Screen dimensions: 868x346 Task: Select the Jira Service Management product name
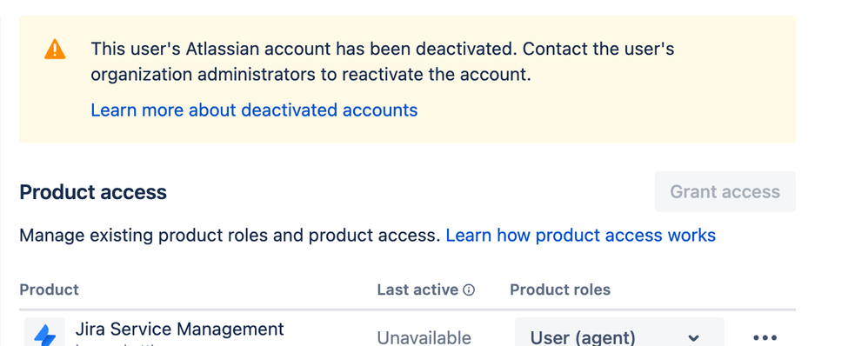[x=180, y=329]
